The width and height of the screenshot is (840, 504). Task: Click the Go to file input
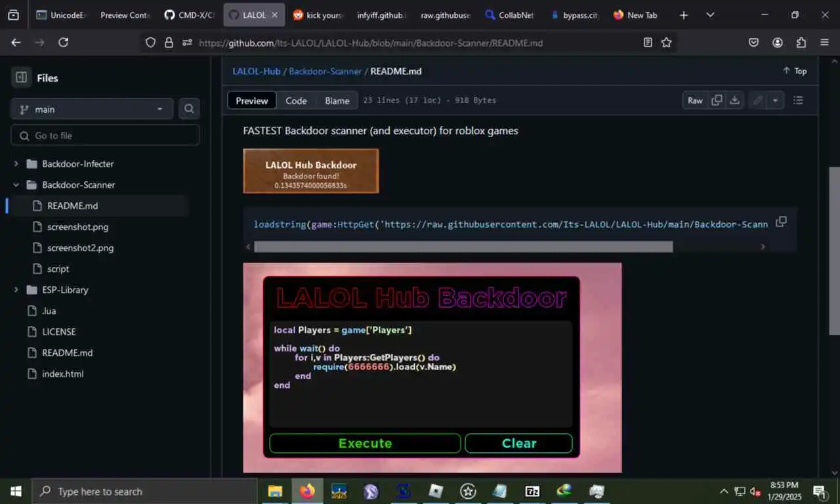click(105, 135)
